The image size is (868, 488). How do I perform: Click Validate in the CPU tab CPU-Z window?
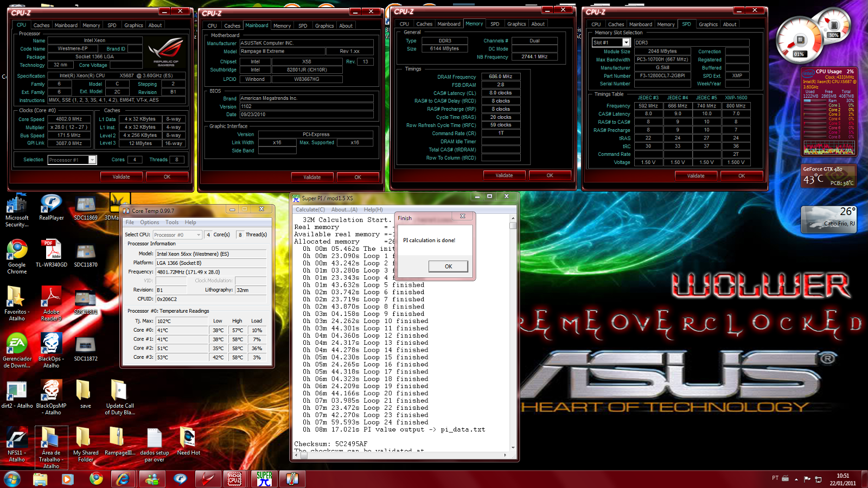pos(122,176)
